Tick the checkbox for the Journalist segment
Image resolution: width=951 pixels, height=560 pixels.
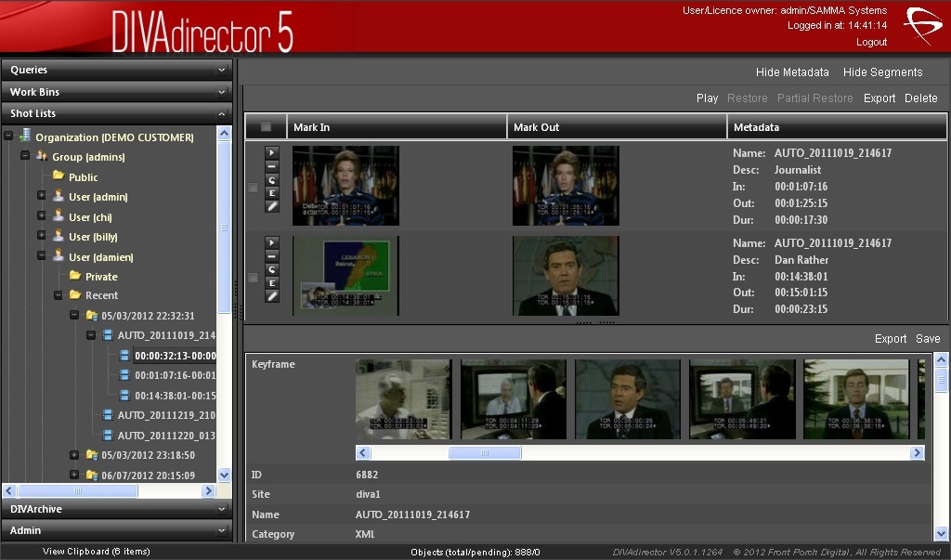pos(254,188)
